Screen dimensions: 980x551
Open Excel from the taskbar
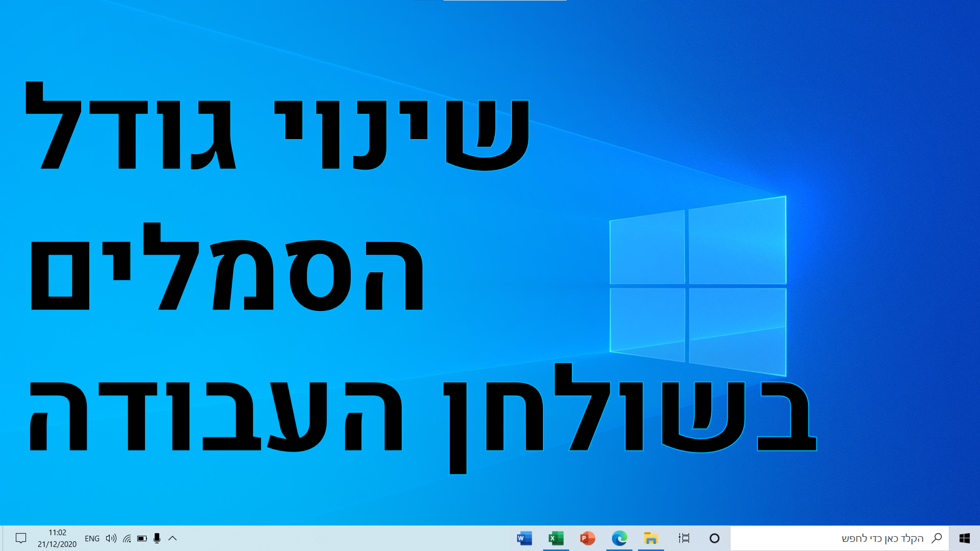coord(556,538)
